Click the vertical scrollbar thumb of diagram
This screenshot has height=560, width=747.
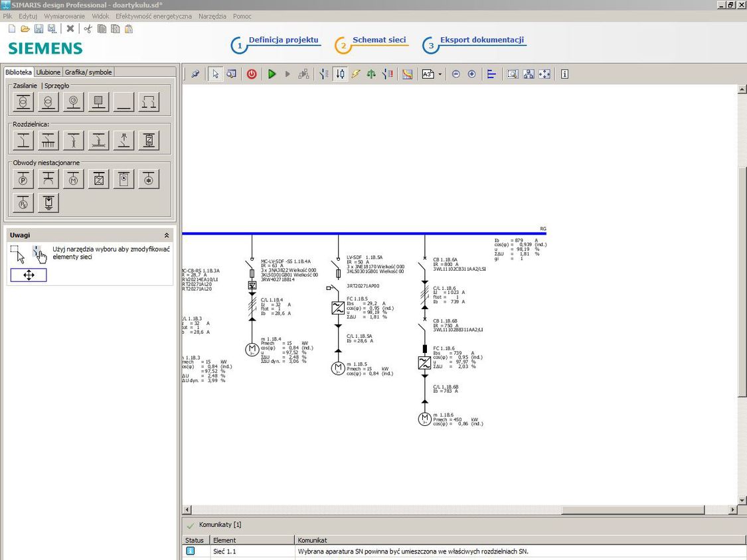tap(742, 281)
